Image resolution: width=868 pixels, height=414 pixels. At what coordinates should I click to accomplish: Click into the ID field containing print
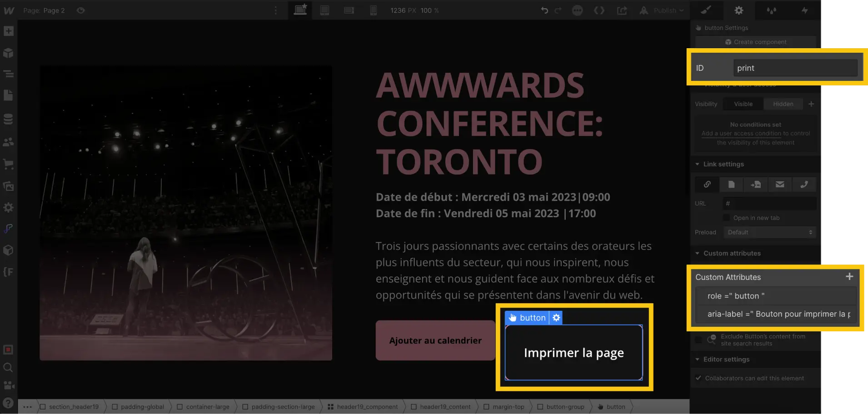point(795,68)
